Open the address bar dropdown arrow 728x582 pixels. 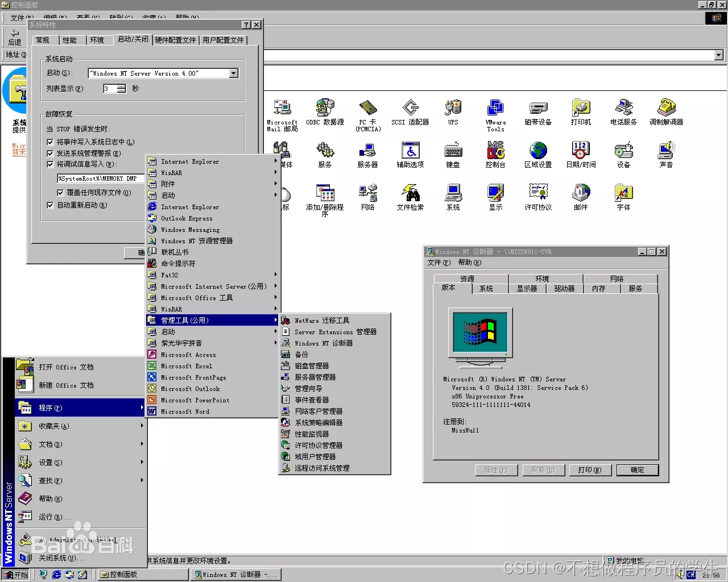pos(719,55)
